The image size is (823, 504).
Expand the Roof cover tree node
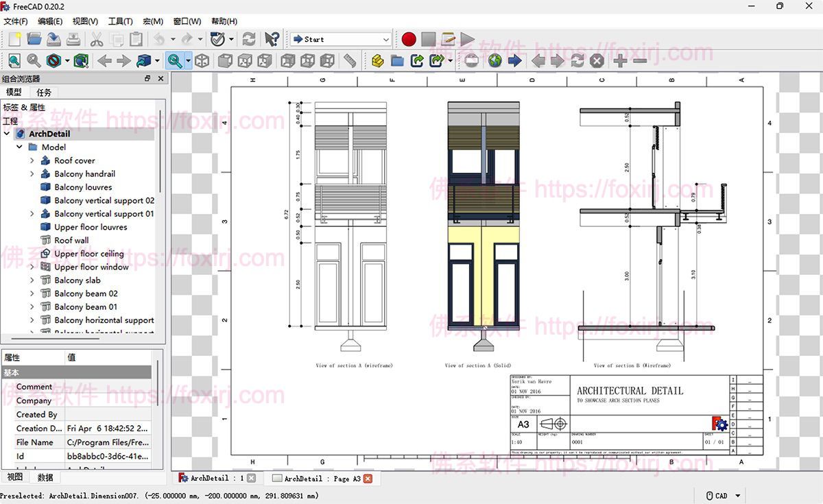pos(32,160)
